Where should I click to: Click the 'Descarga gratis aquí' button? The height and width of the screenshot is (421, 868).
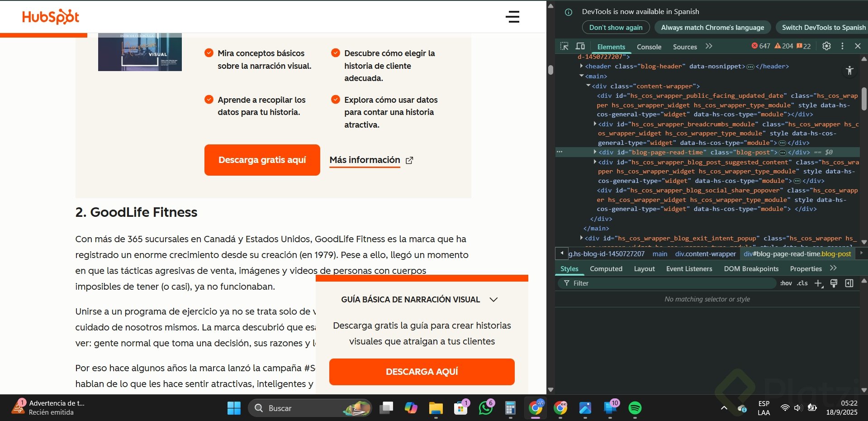point(262,160)
